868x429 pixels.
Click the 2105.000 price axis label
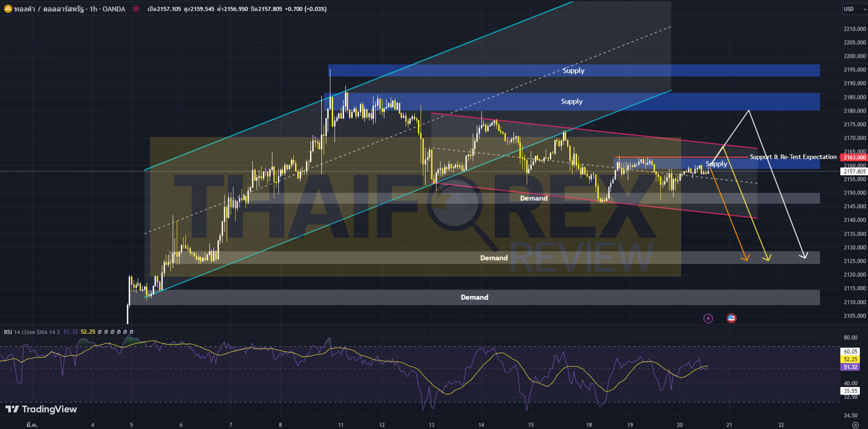[855, 316]
